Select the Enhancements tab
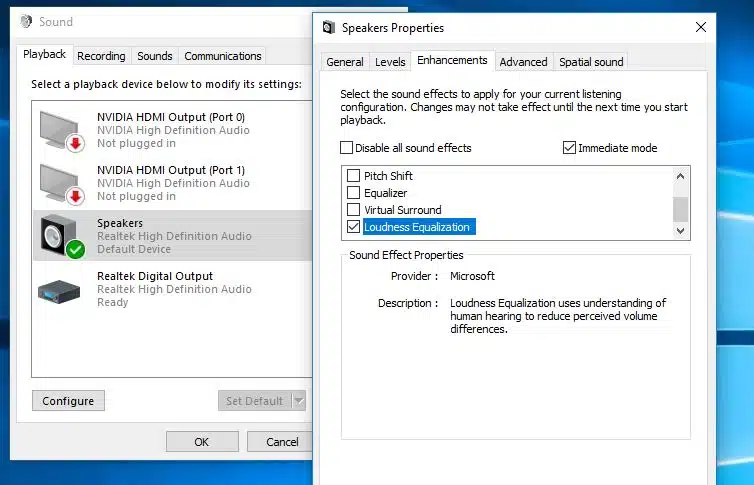This screenshot has width=754, height=485. [x=452, y=60]
